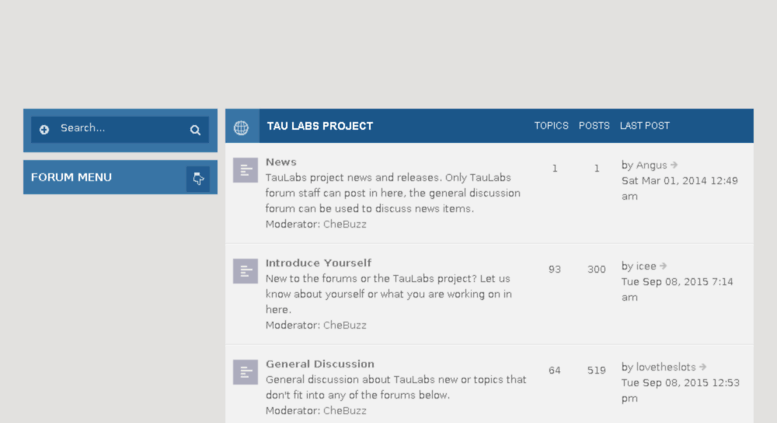
Task: Focus the Search... input field
Action: pos(120,129)
